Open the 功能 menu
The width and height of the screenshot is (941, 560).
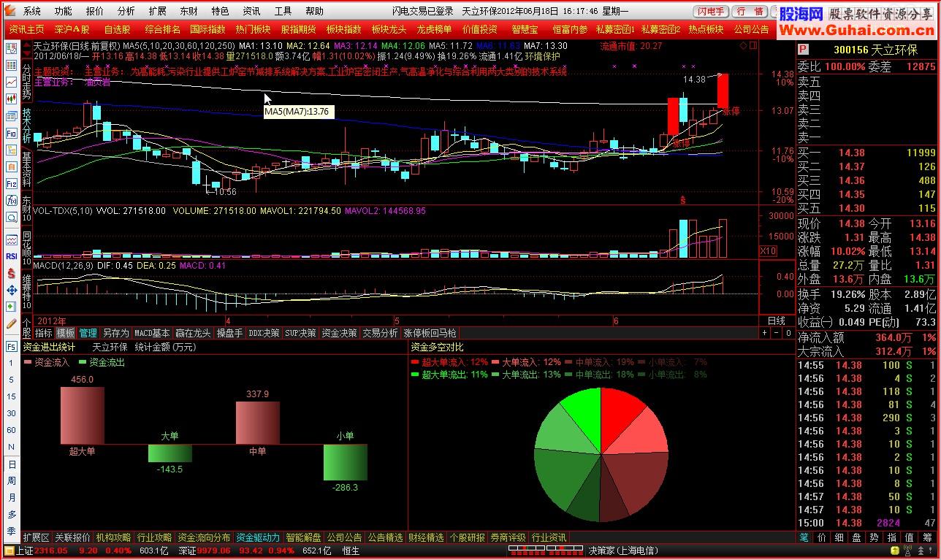(64, 11)
